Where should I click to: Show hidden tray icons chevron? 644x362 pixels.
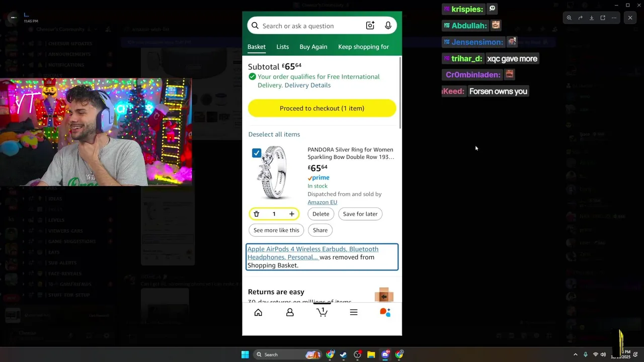point(575,354)
